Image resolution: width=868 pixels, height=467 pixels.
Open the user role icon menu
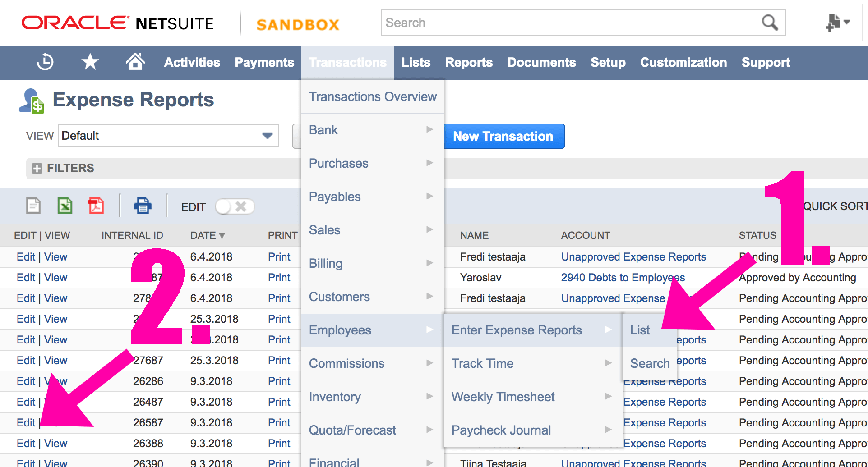click(x=837, y=23)
